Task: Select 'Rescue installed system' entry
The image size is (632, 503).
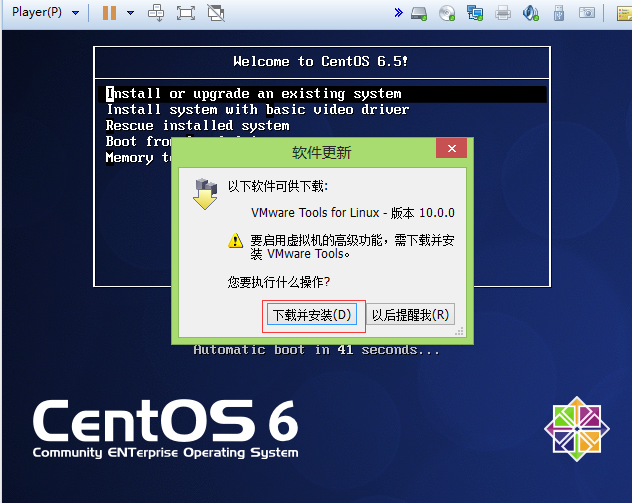Action: 198,126
